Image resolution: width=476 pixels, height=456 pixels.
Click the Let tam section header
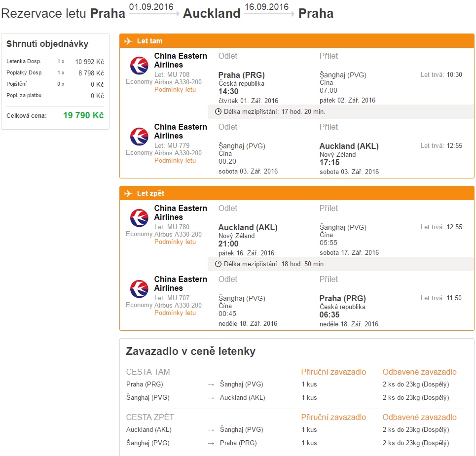tap(297, 41)
